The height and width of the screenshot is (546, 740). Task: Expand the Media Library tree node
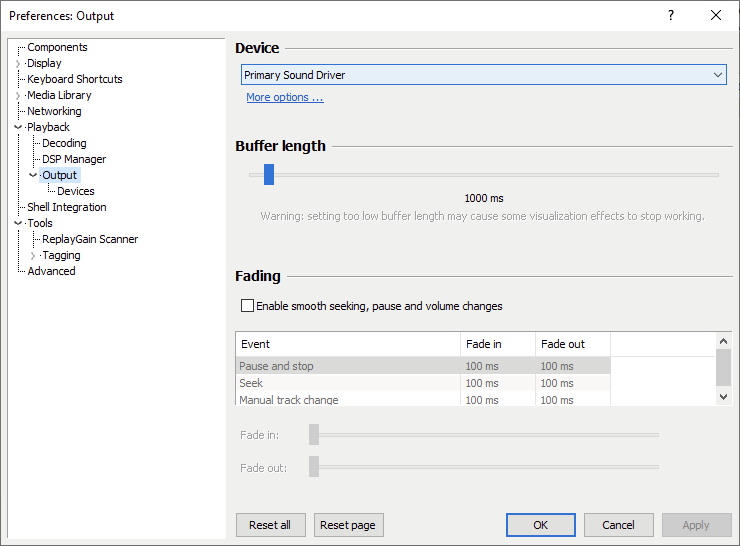click(x=18, y=96)
